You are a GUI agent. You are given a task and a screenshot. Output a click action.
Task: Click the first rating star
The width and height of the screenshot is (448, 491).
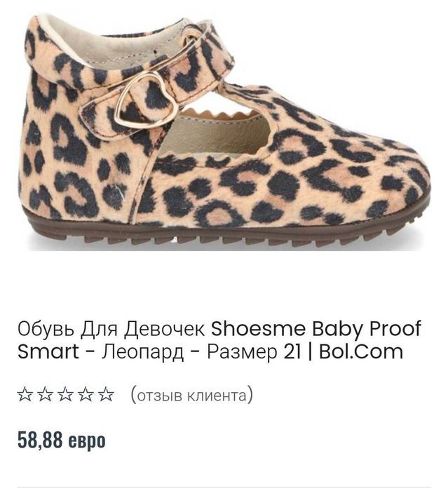tap(25, 395)
